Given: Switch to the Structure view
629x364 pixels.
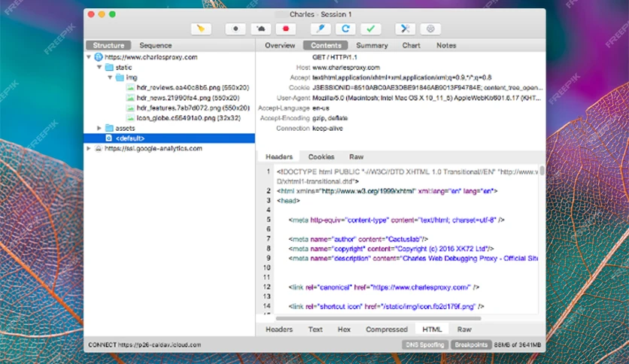Looking at the screenshot, I should (x=108, y=45).
